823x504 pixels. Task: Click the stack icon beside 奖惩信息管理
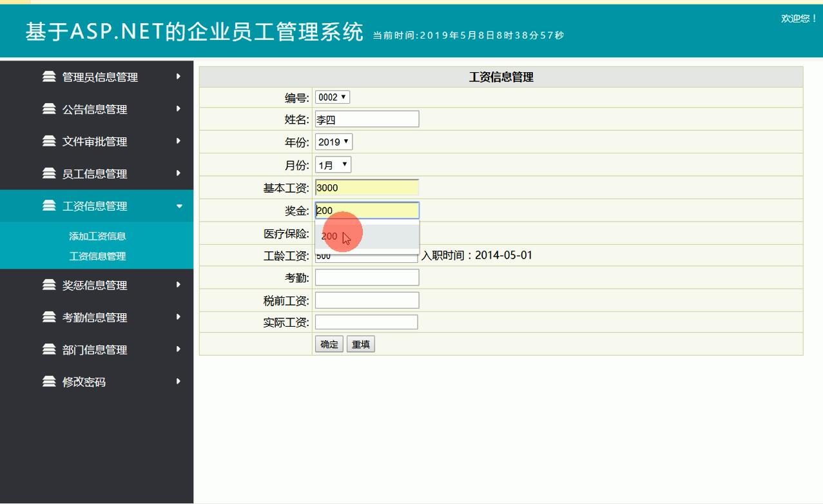tap(49, 285)
